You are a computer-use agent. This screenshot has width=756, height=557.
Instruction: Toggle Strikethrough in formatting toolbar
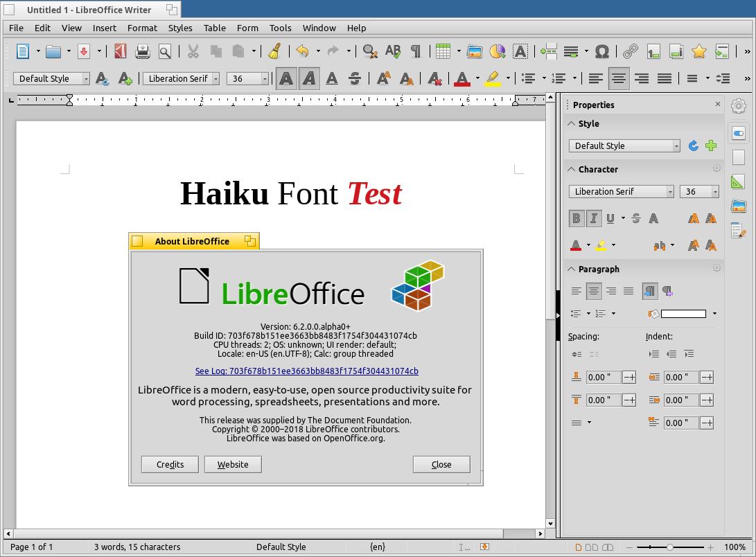355,78
